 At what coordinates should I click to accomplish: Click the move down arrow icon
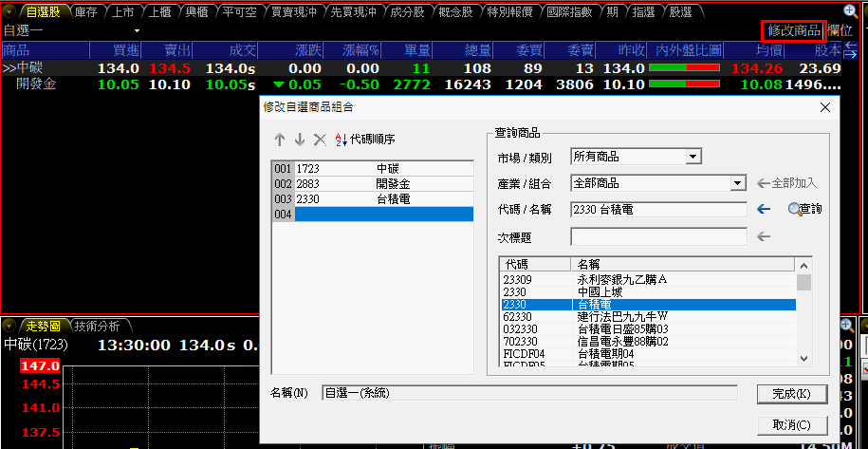300,140
